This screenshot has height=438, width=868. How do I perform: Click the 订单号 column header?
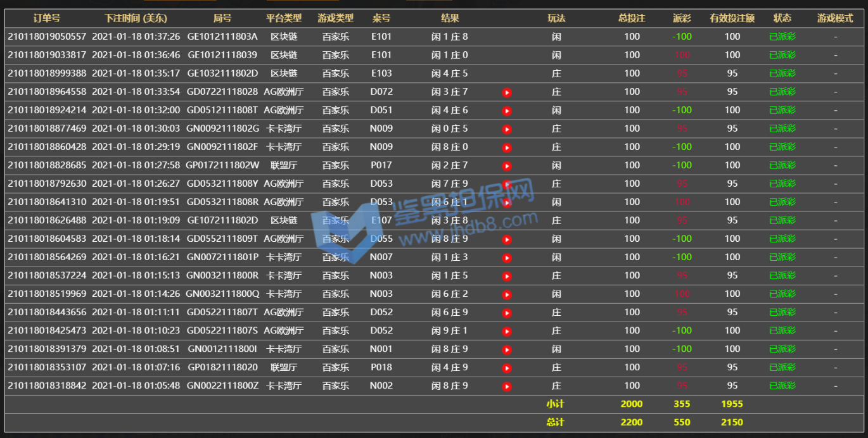47,18
